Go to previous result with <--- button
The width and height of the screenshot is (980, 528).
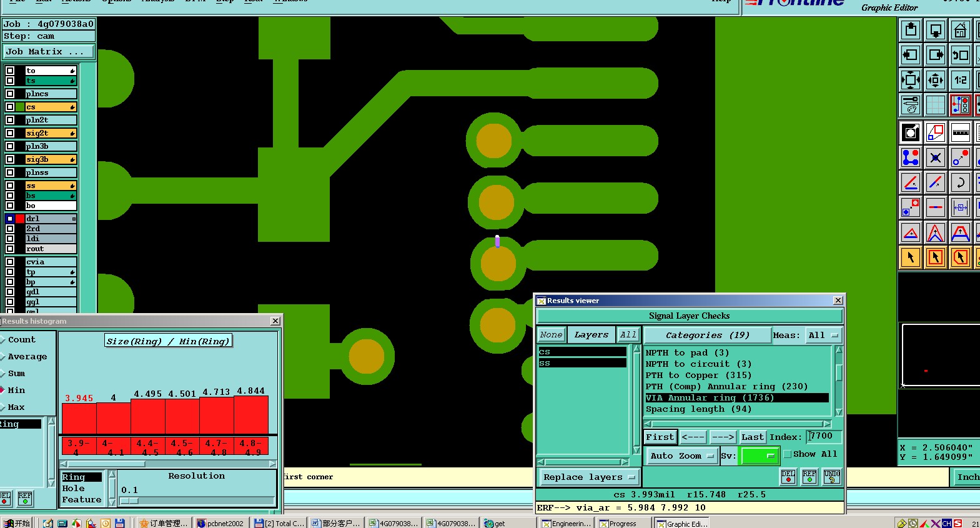[693, 437]
